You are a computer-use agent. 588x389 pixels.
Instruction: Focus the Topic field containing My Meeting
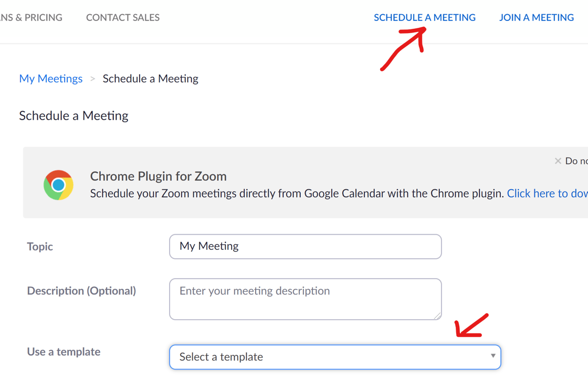pos(305,246)
